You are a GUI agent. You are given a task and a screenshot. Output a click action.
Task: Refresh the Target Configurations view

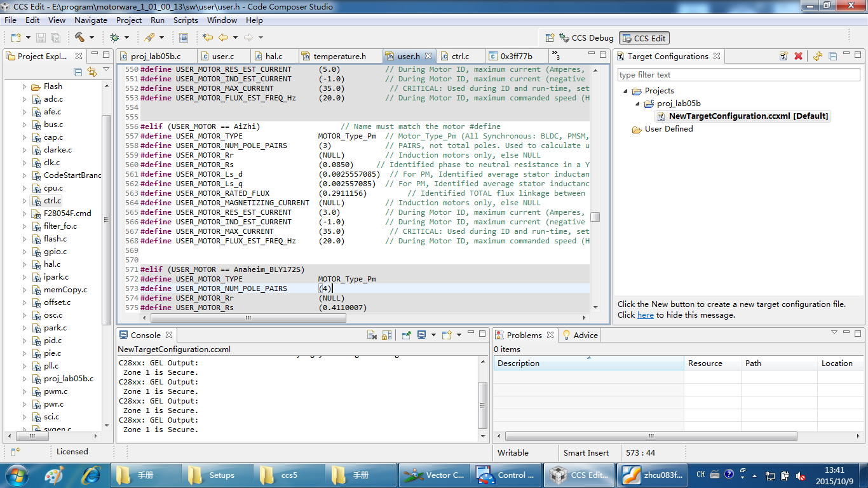point(818,56)
